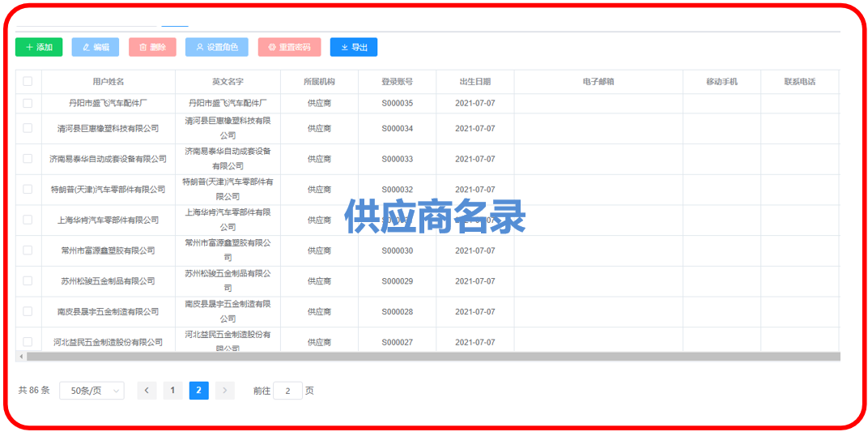This screenshot has height=432, width=868.
Task: Switch to page 1
Action: (172, 391)
